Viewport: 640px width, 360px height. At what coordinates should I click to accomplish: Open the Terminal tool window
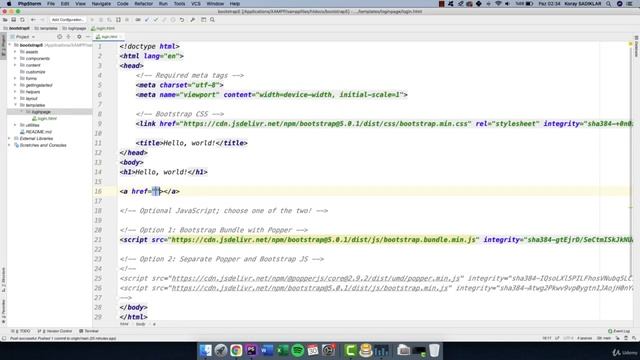89,331
